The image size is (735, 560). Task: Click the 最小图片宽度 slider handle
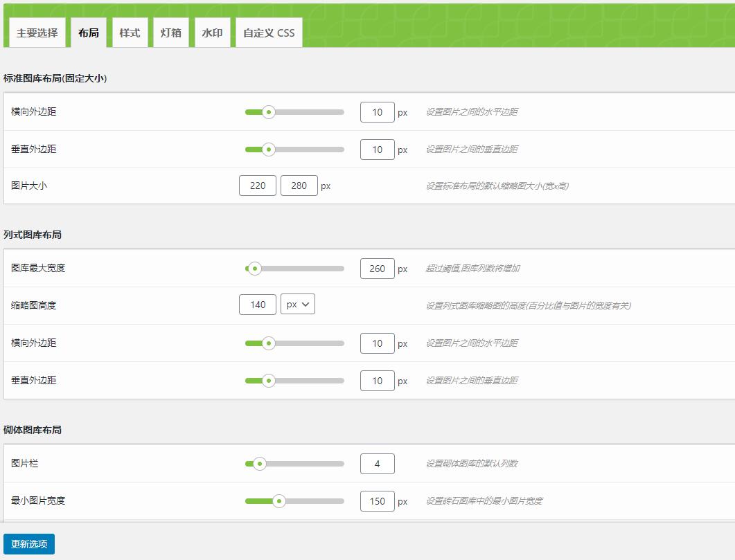tap(278, 501)
